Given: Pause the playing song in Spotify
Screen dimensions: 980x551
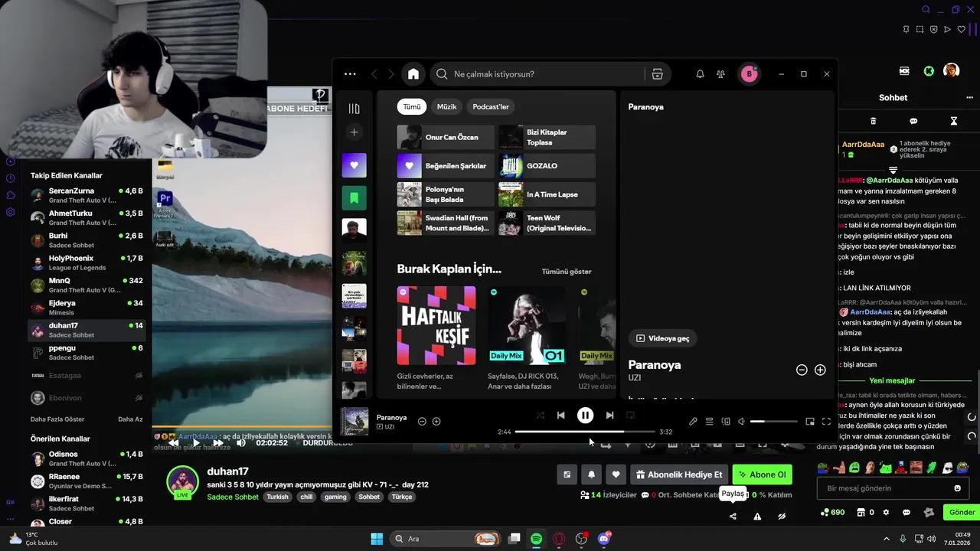Looking at the screenshot, I should click(585, 415).
